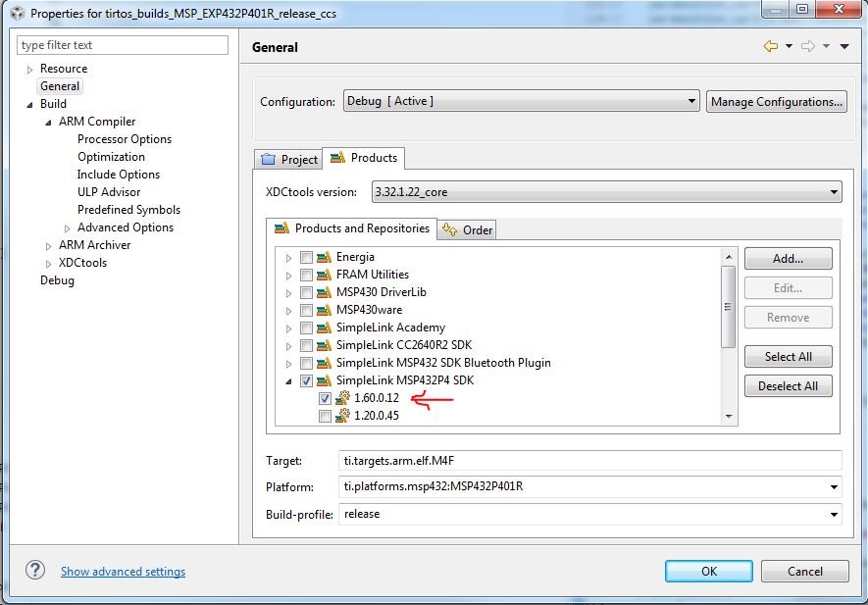Screen dimensions: 868x605
Task: Enable the SimpleLink CC2640R2 SDK checkbox
Action: tap(306, 346)
